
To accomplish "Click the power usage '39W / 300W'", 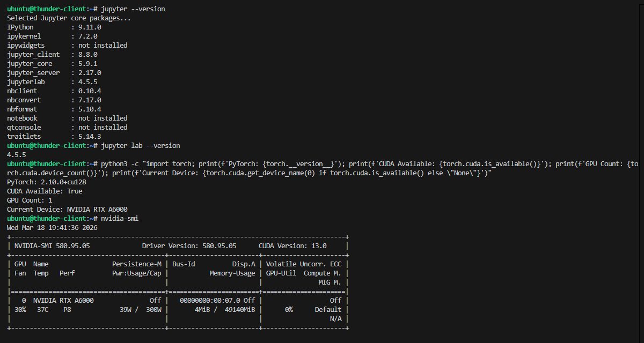I will coord(141,310).
